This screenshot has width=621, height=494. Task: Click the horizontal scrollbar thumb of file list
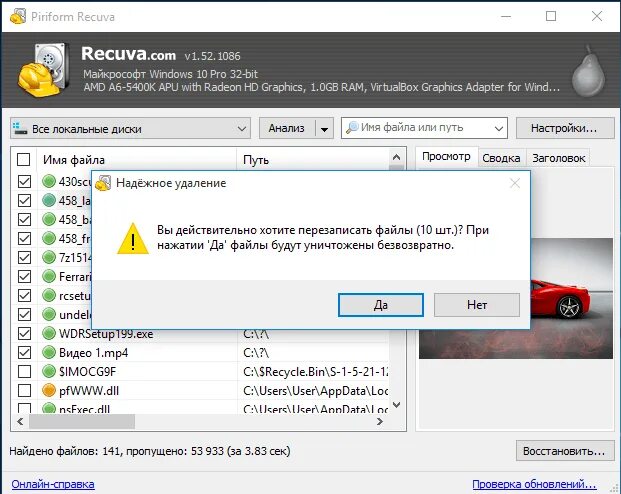82,422
